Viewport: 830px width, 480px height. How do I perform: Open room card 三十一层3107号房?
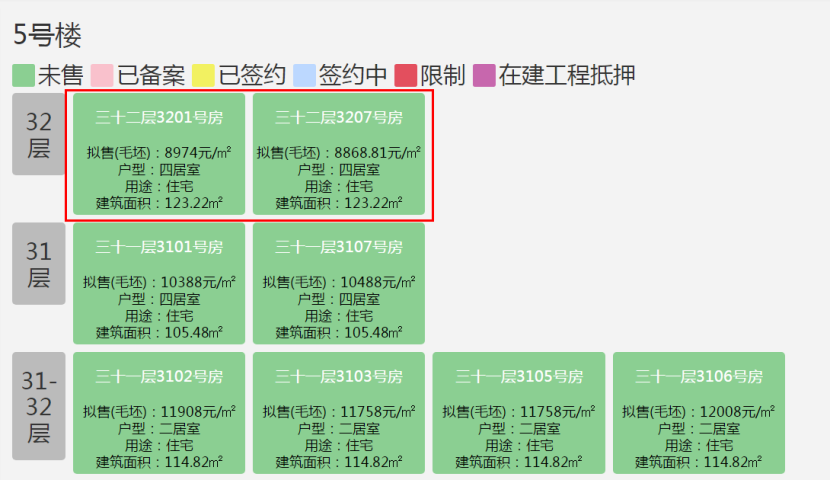[x=339, y=283]
